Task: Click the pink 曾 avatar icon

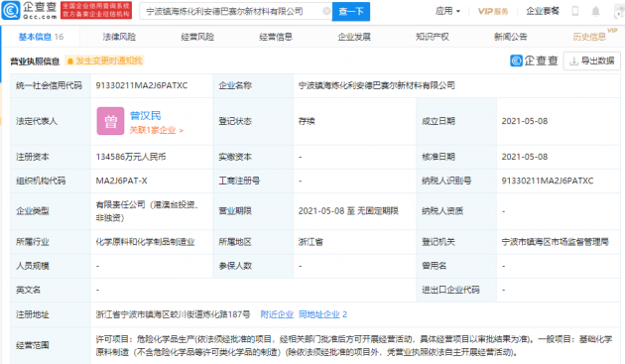Action: point(110,121)
